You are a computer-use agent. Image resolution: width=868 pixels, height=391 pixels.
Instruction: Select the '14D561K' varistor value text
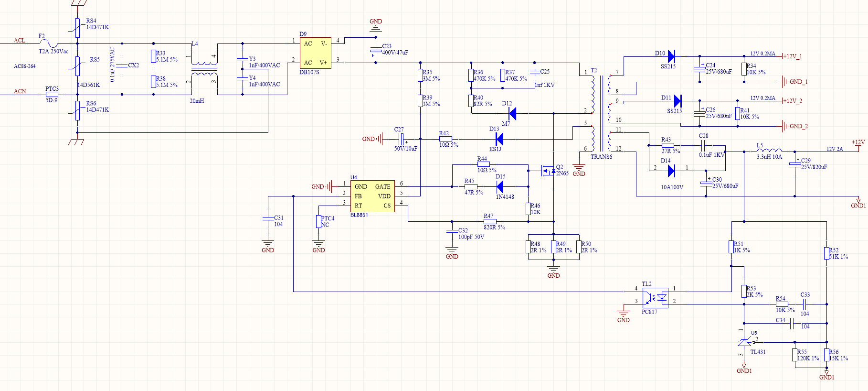[89, 85]
